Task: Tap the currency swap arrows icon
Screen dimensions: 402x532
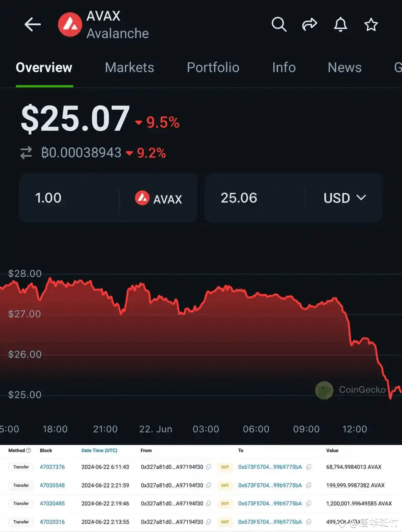Action: (26, 153)
